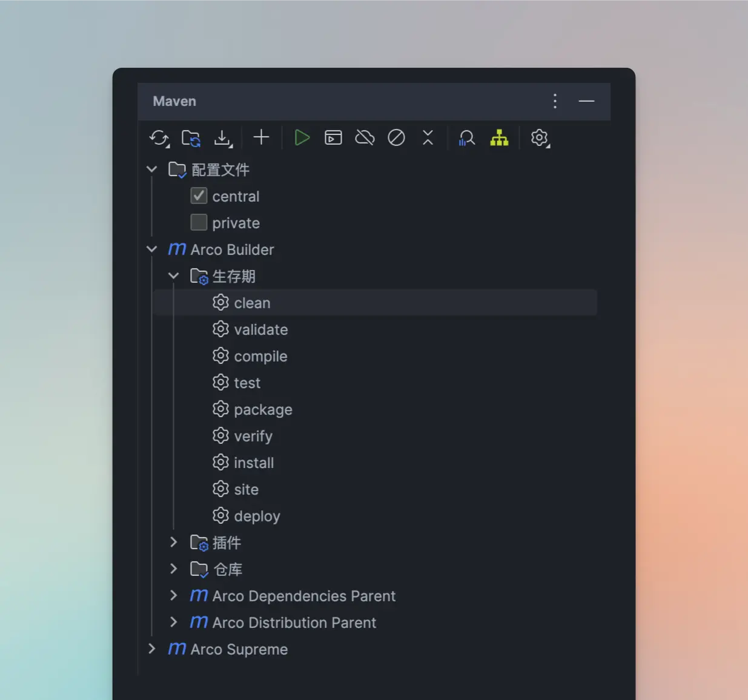The width and height of the screenshot is (748, 700).
Task: Enable the private profile checkbox
Action: [x=199, y=222]
